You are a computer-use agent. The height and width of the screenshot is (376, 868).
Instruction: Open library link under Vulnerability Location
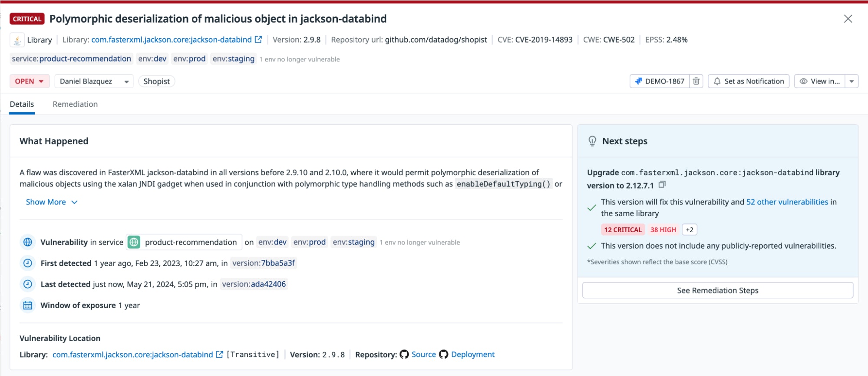(x=133, y=354)
